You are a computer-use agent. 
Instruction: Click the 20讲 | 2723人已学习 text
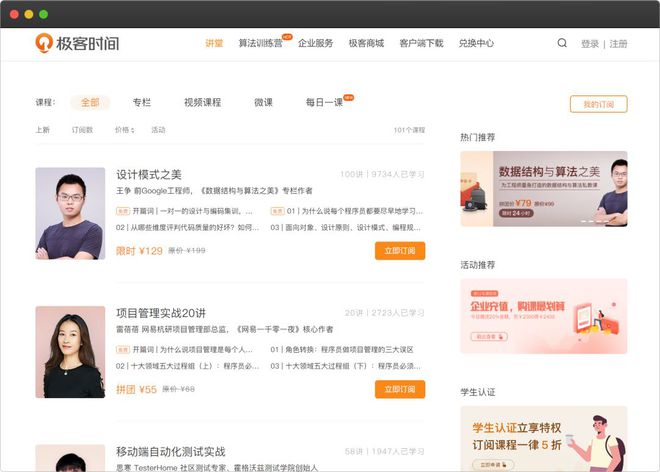click(384, 313)
